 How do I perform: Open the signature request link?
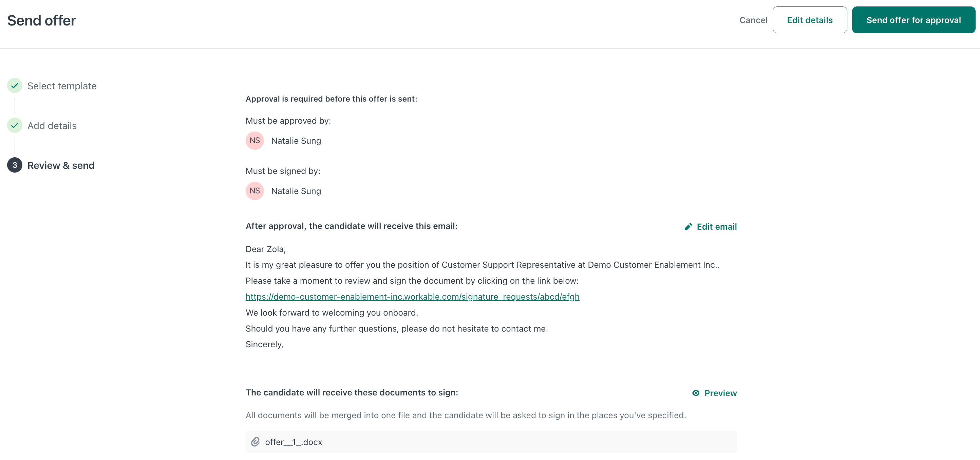[x=412, y=297]
